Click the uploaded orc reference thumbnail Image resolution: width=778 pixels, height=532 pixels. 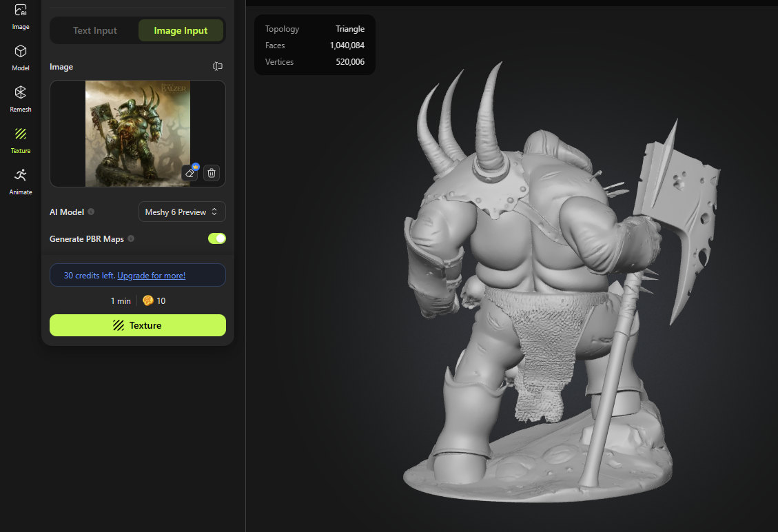click(x=137, y=134)
